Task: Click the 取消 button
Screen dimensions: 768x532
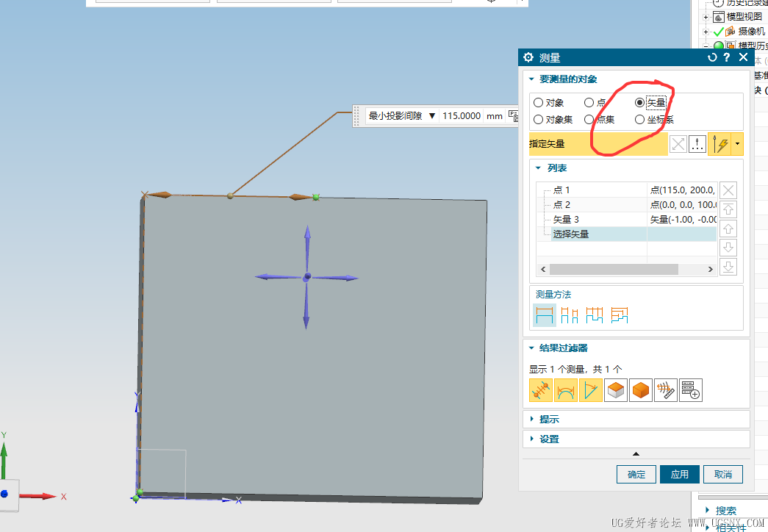Action: tap(723, 474)
